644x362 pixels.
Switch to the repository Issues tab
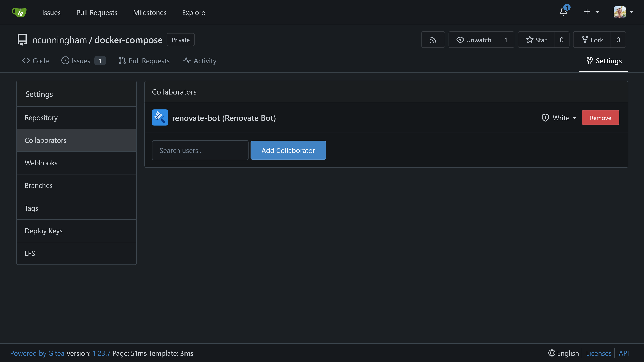click(x=84, y=61)
